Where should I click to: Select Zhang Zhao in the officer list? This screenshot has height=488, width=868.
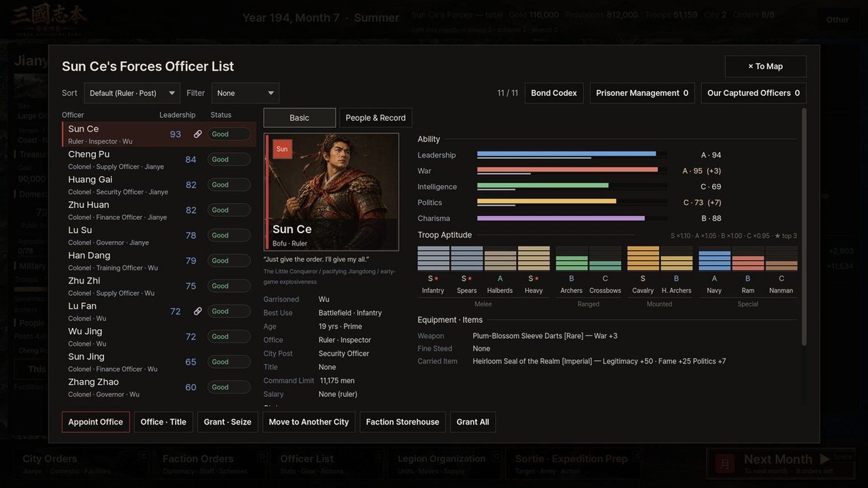point(159,387)
